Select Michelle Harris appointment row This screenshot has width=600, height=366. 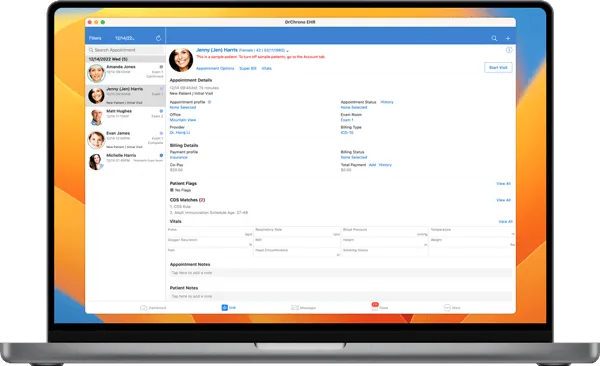pyautogui.click(x=126, y=162)
